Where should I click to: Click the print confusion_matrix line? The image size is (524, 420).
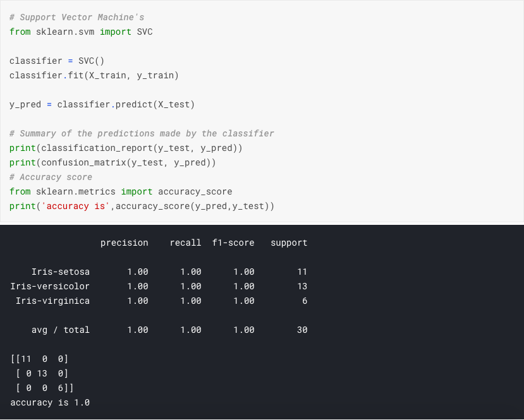pos(113,162)
